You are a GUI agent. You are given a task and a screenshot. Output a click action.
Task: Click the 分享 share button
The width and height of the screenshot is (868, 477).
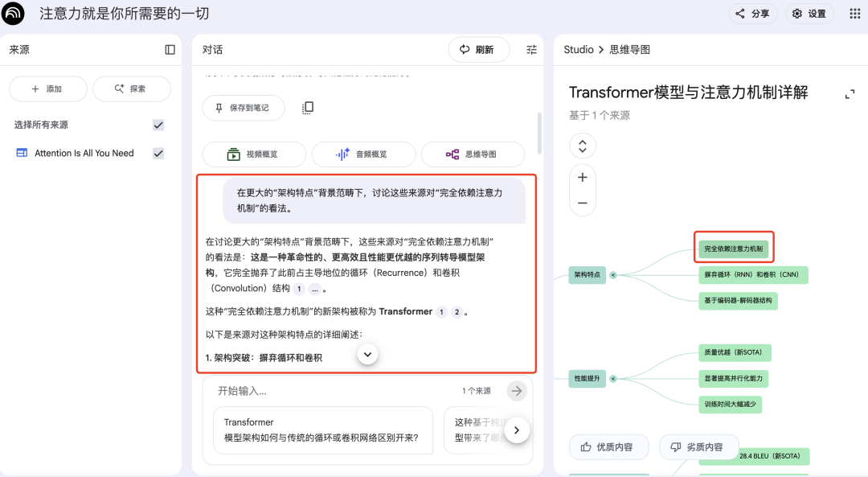[x=753, y=14]
